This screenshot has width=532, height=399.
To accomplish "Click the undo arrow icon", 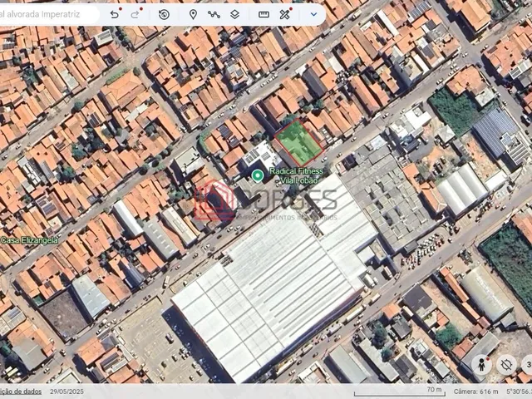I will 115,14.
